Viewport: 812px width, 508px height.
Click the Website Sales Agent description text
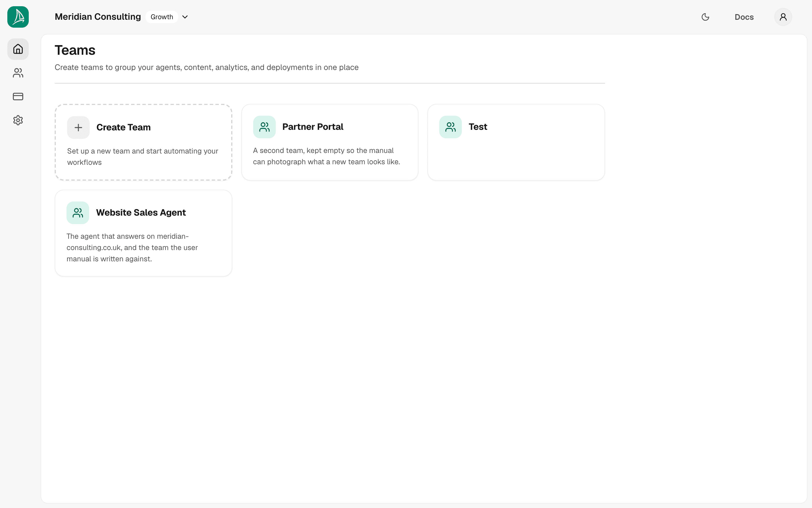[132, 248]
